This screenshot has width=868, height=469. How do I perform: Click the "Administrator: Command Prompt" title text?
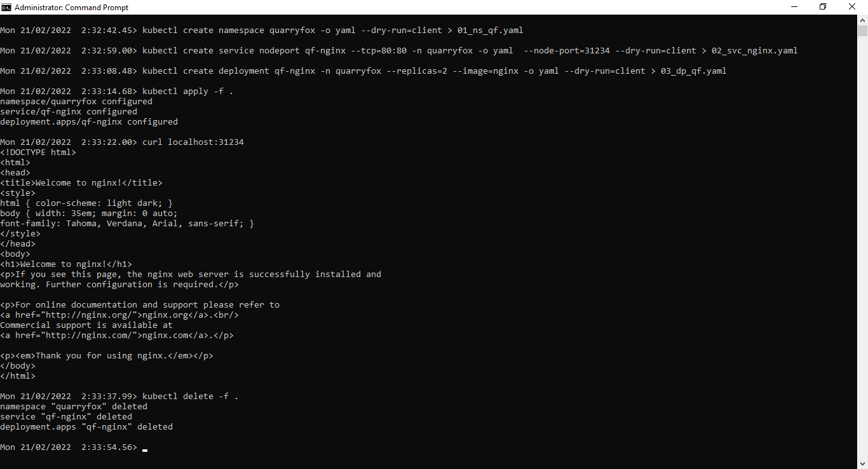click(71, 8)
